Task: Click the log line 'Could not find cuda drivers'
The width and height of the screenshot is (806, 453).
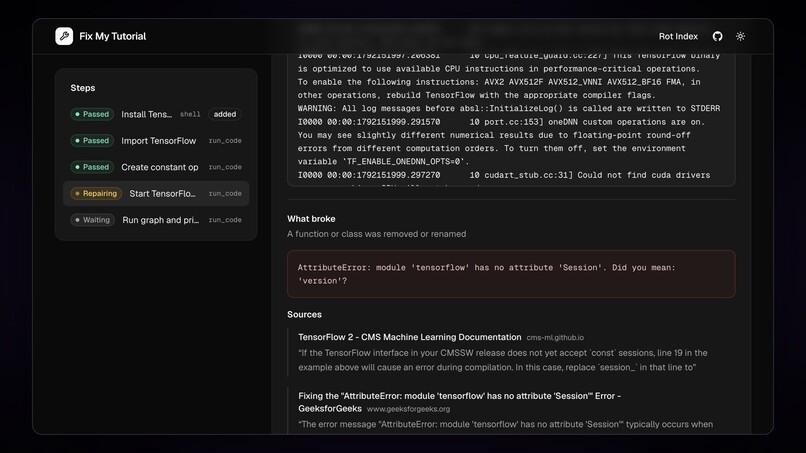Action: 644,175
